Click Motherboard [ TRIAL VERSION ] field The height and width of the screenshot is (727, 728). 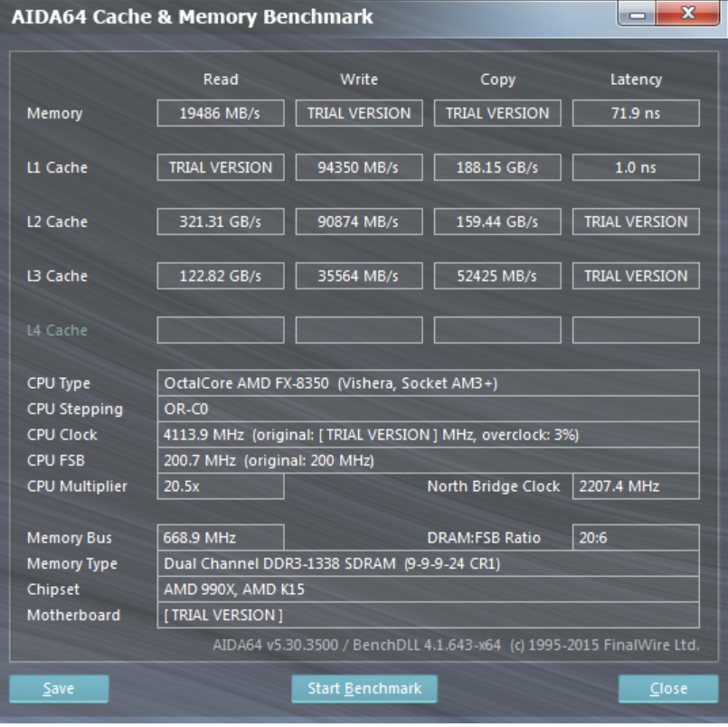(x=428, y=615)
